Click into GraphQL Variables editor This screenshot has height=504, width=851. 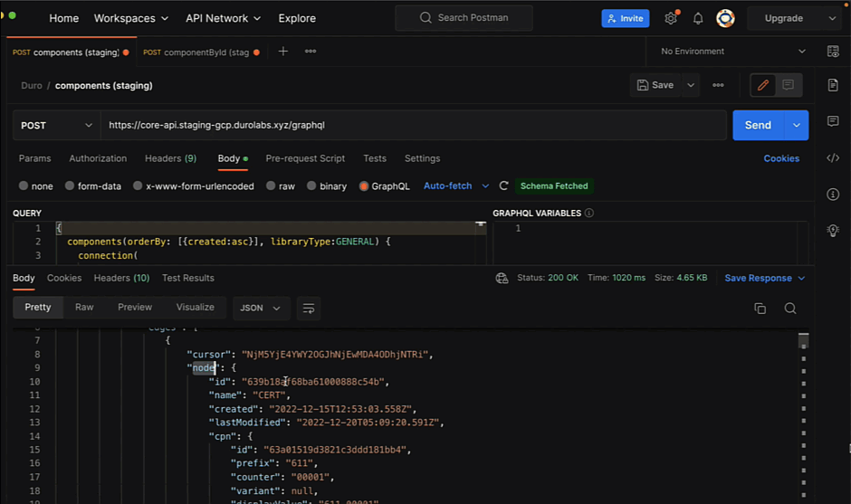[x=650, y=242]
